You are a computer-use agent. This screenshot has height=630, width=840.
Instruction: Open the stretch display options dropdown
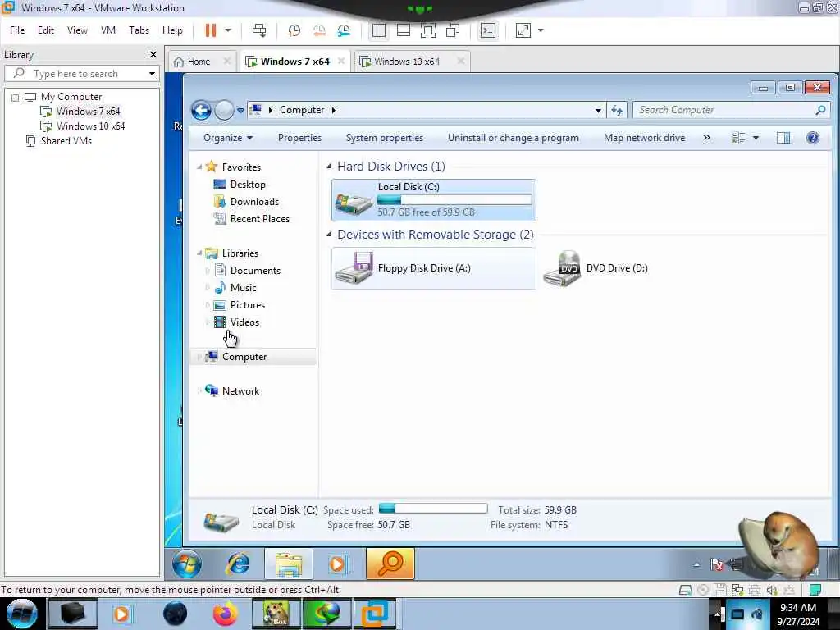coord(541,30)
